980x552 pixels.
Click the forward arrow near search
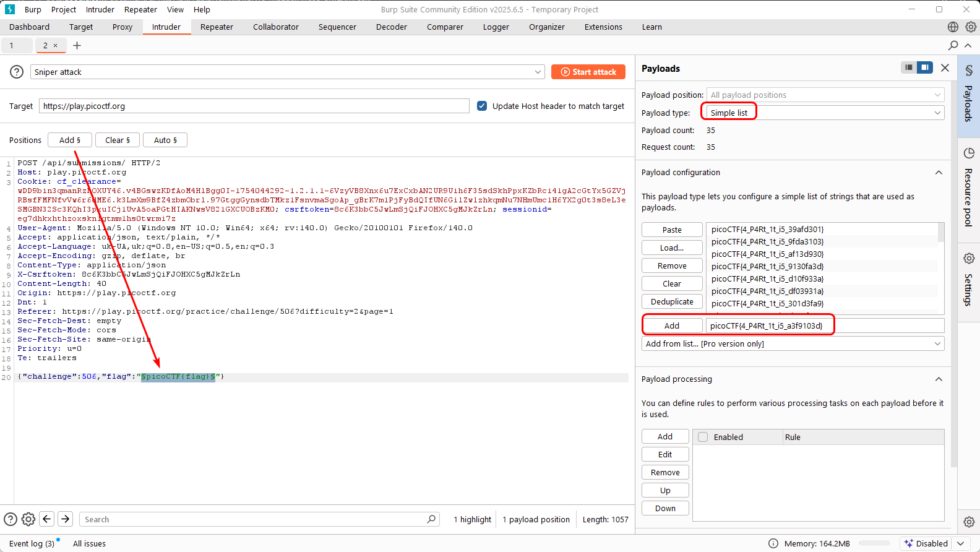point(66,519)
